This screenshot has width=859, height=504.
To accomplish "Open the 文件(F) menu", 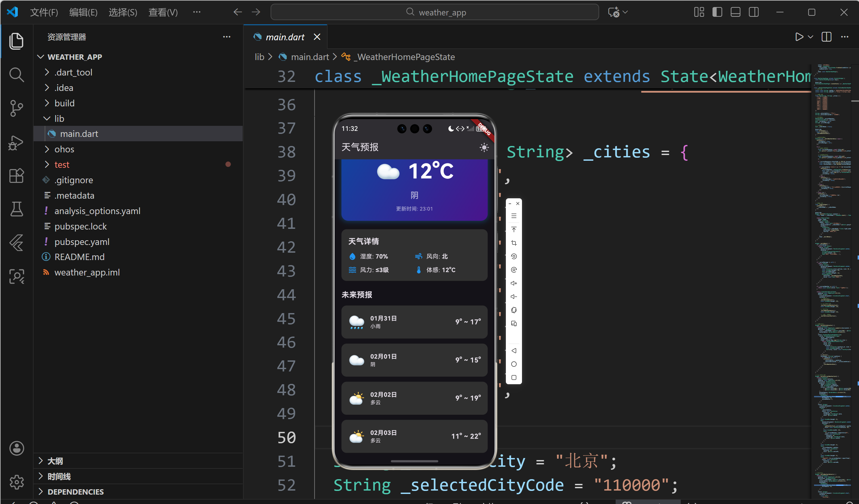I will (x=44, y=12).
